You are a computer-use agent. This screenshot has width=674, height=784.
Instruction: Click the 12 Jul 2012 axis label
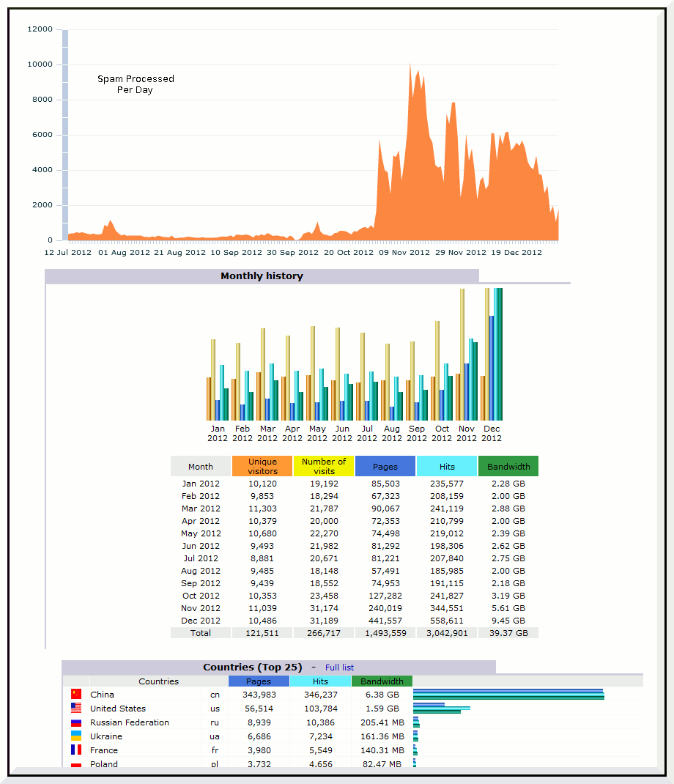click(x=68, y=253)
